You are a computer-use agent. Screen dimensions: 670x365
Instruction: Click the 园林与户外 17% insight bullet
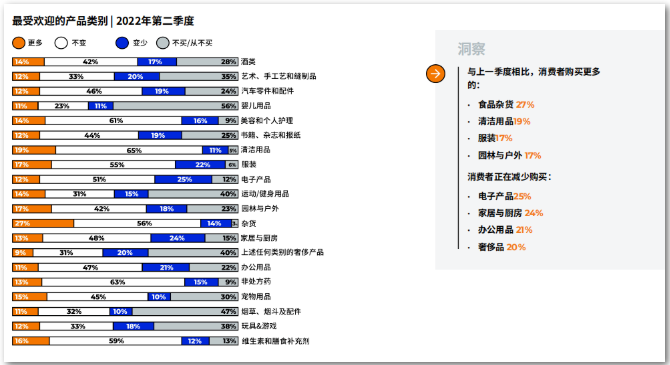pyautogui.click(x=509, y=156)
